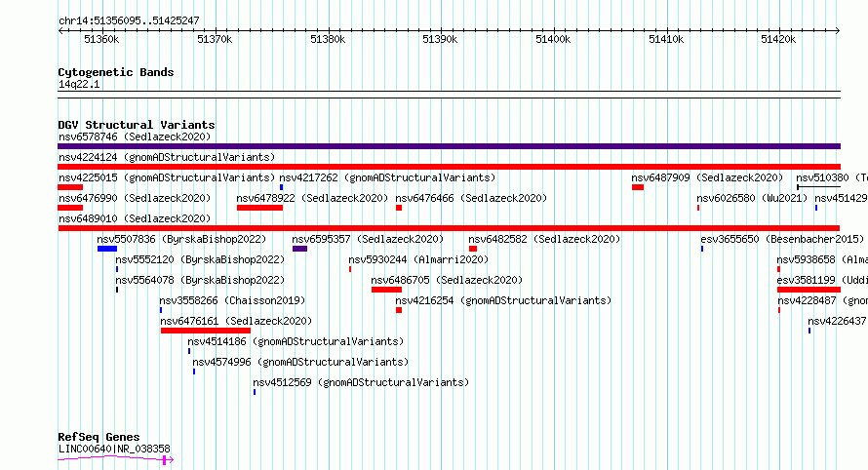Open variant nsv4574996 (gnomADStructuralVariants) label

coord(300,362)
